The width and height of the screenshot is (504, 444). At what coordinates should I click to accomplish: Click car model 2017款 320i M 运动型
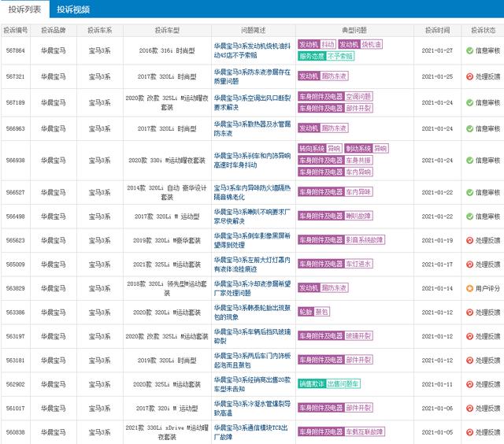pyautogui.click(x=167, y=408)
